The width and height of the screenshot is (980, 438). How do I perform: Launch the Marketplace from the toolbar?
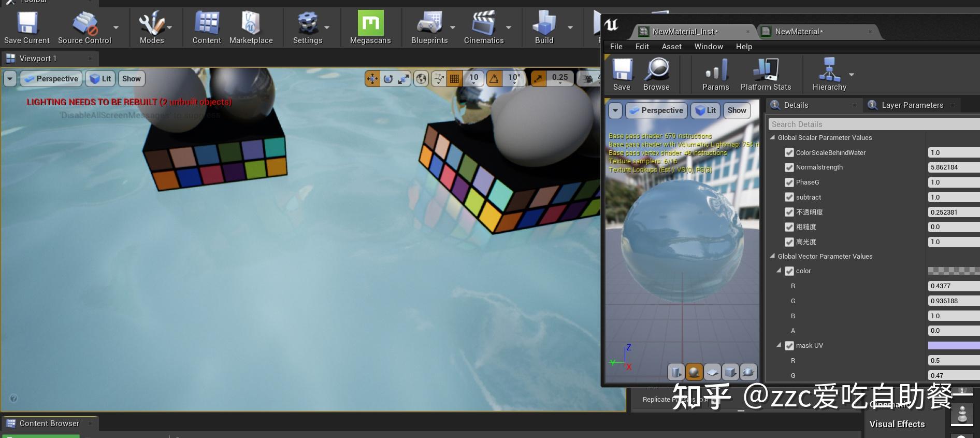(x=251, y=28)
